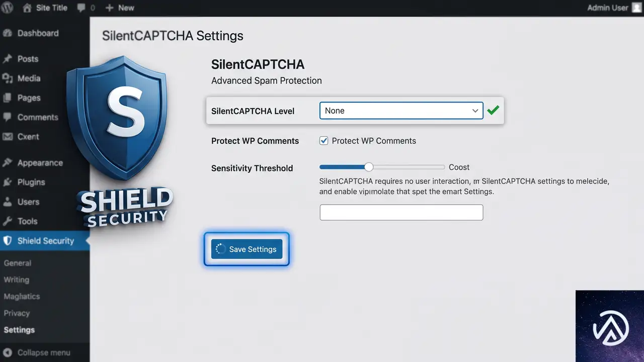
Task: Open the Media menu item
Action: pyautogui.click(x=29, y=78)
